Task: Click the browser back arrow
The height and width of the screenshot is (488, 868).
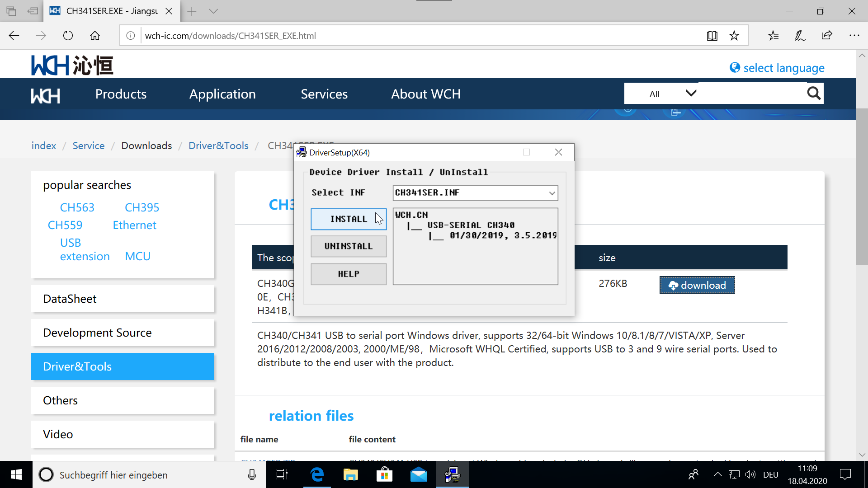Action: coord(14,36)
